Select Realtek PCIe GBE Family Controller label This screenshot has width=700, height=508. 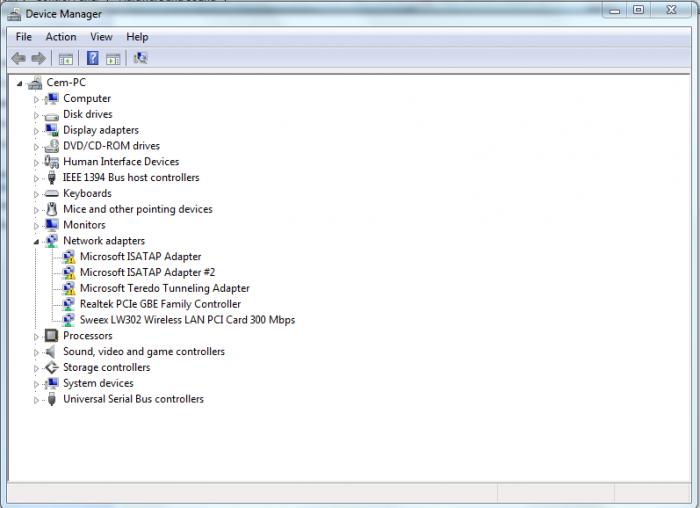point(160,304)
